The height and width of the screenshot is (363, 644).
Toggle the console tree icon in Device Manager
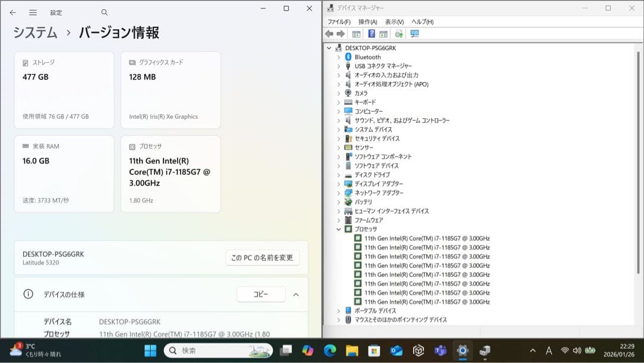[x=356, y=33]
